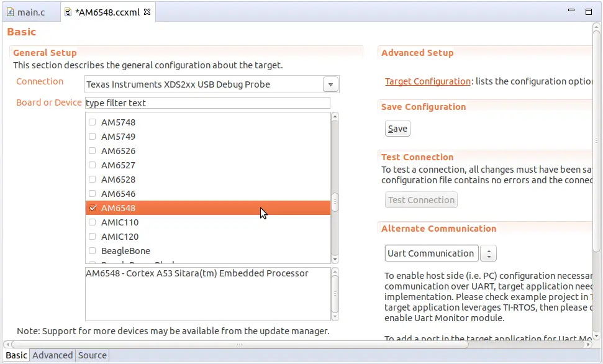Viewport: 603px width, 364px height.
Task: Check the AM5748 device checkbox
Action: click(x=93, y=122)
